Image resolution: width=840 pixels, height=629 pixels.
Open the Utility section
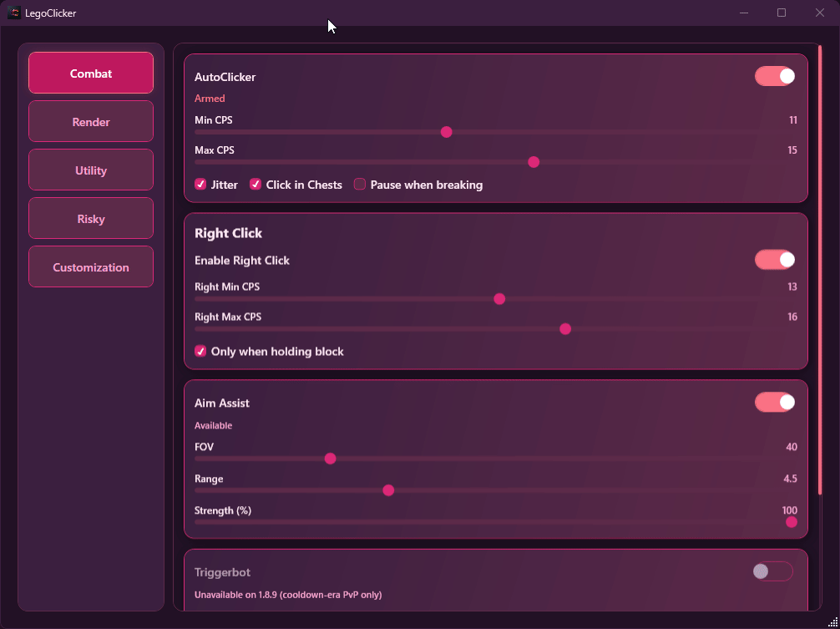(x=91, y=170)
